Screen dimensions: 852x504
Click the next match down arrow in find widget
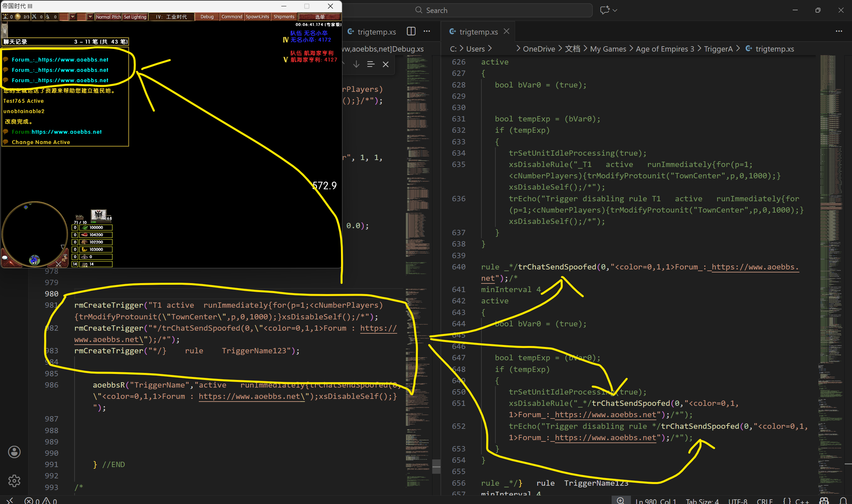click(x=356, y=64)
